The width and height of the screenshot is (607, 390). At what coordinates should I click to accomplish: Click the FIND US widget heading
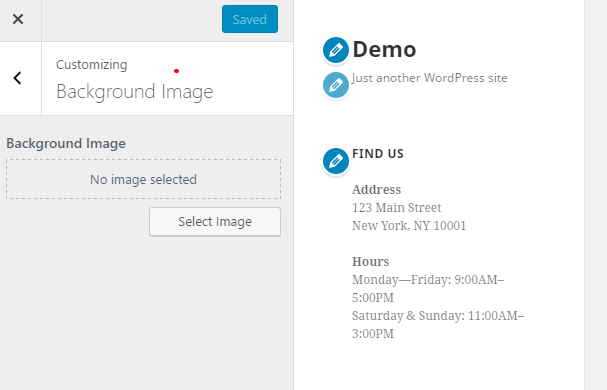click(x=378, y=154)
